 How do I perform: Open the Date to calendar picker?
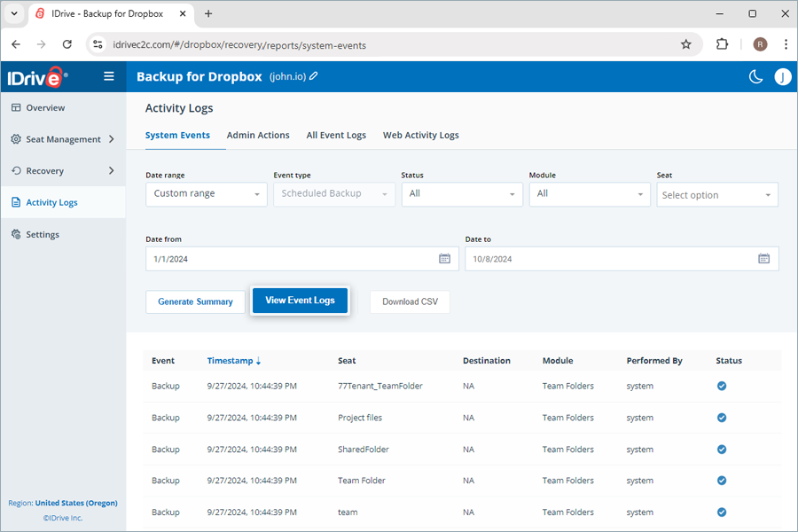coord(763,258)
